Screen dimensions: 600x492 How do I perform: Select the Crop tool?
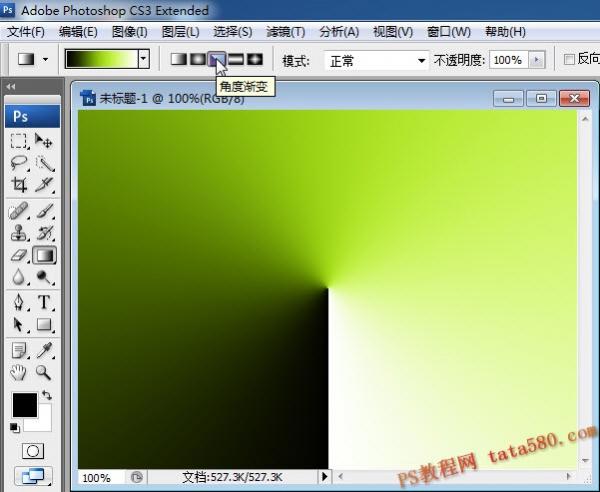tap(18, 185)
